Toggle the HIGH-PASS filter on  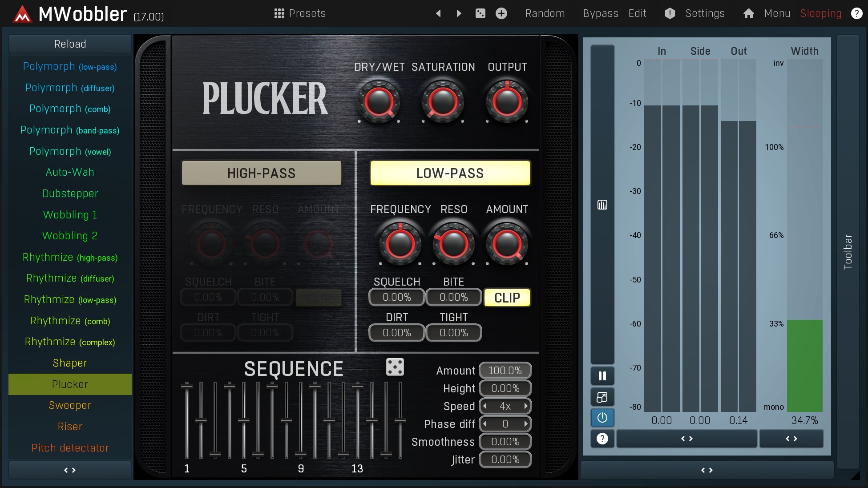click(x=261, y=173)
